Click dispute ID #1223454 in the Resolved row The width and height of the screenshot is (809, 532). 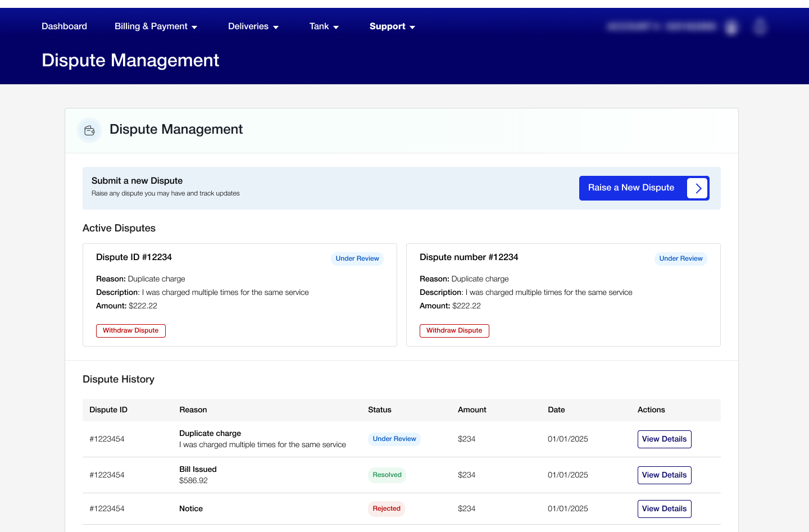[107, 475]
